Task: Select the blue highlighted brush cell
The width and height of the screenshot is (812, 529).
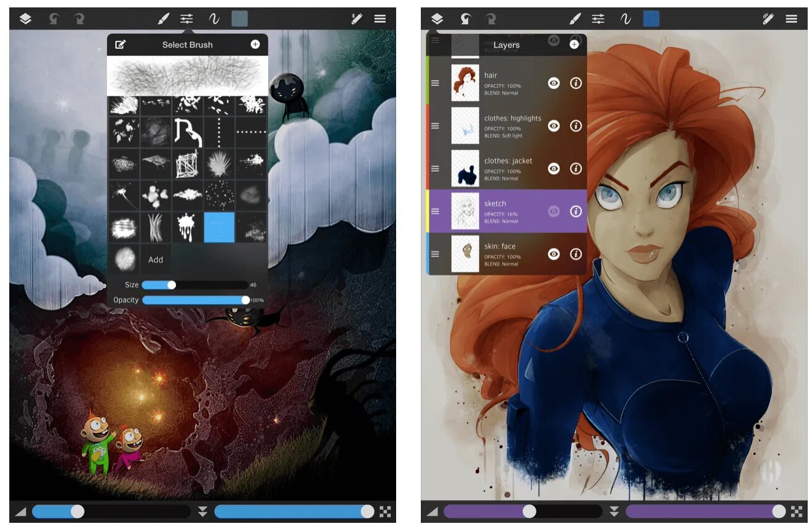Action: tap(219, 227)
